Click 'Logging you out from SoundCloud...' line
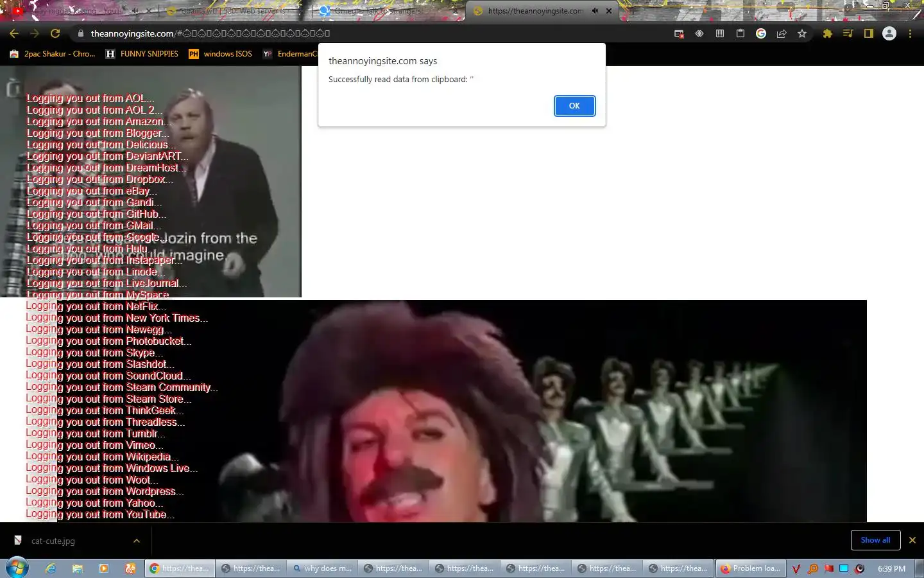 click(108, 376)
